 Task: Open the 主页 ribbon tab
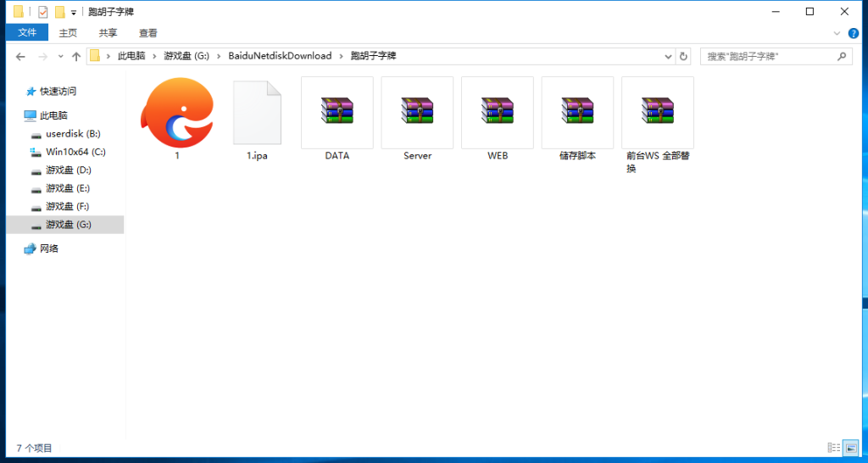tap(68, 33)
